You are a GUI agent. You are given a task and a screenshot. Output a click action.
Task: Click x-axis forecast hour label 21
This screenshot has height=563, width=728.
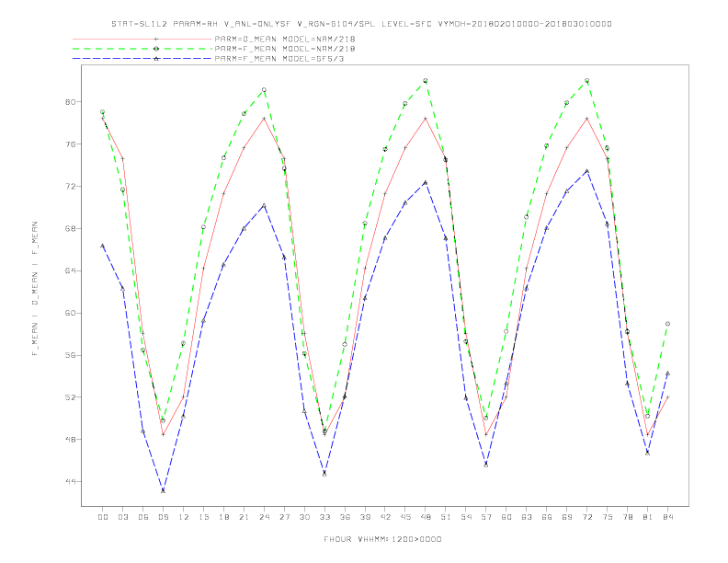[x=244, y=517]
